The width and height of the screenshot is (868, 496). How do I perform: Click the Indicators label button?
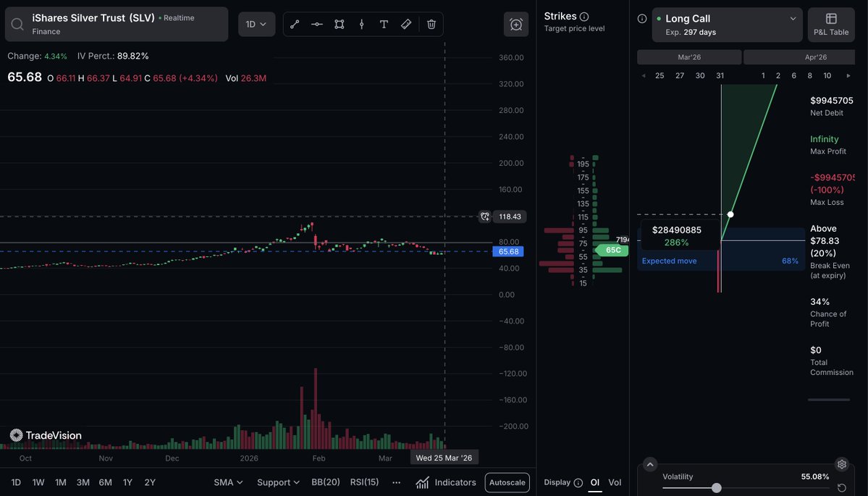455,483
